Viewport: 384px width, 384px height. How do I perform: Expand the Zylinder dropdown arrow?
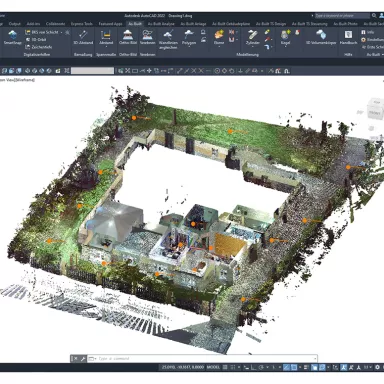[253, 47]
